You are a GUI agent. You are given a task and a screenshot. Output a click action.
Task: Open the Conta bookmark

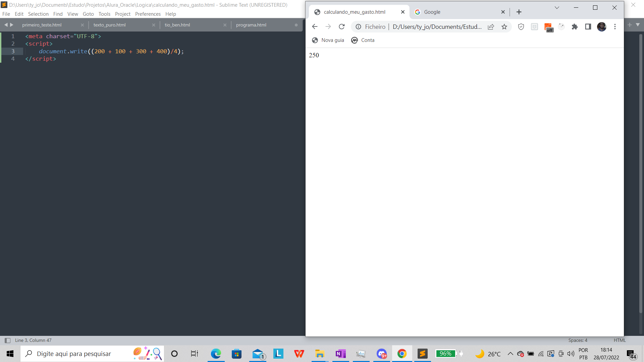(x=363, y=40)
